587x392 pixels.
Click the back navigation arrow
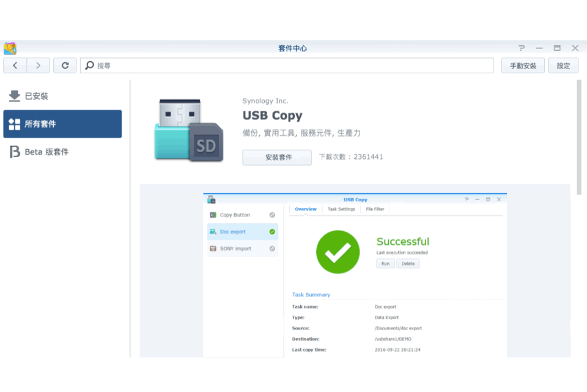coord(15,65)
